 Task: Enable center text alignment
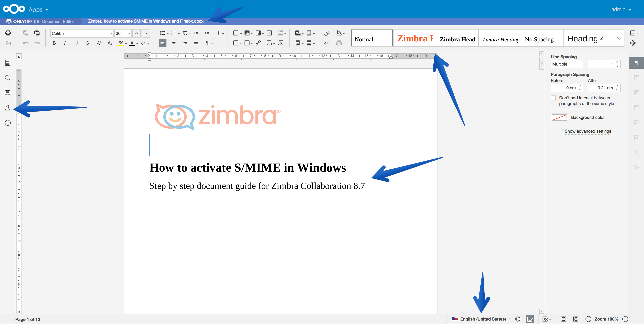coord(174,43)
